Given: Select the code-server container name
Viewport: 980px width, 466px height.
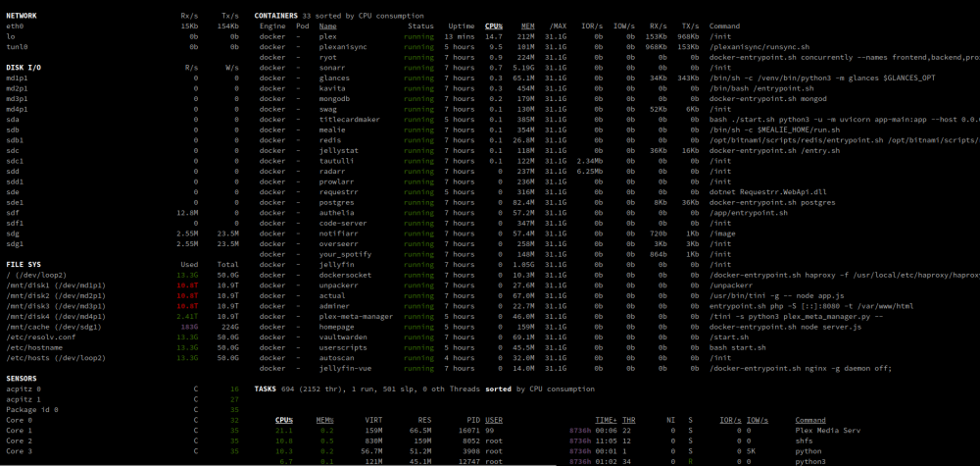Looking at the screenshot, I should [341, 223].
